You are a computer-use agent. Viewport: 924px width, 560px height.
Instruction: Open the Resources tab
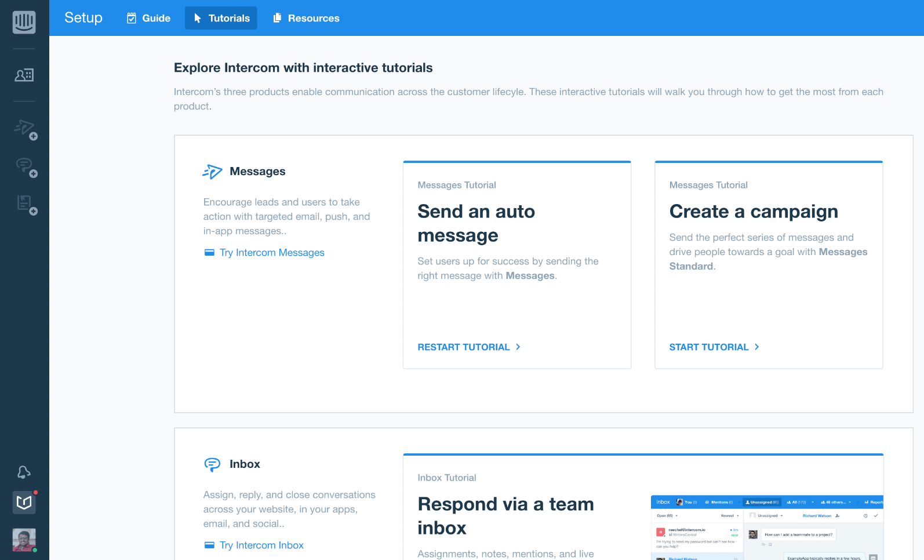click(306, 18)
